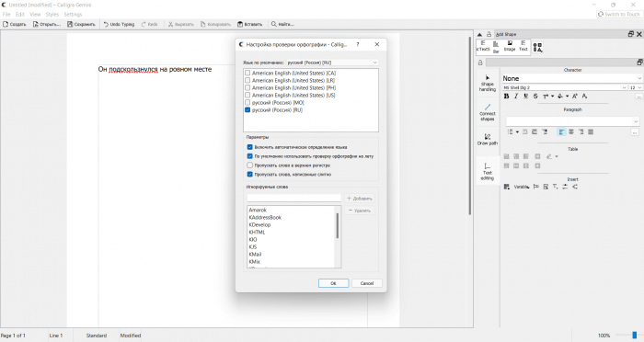Open the Styles menu
Image resolution: width=644 pixels, height=342 pixels.
(52, 15)
